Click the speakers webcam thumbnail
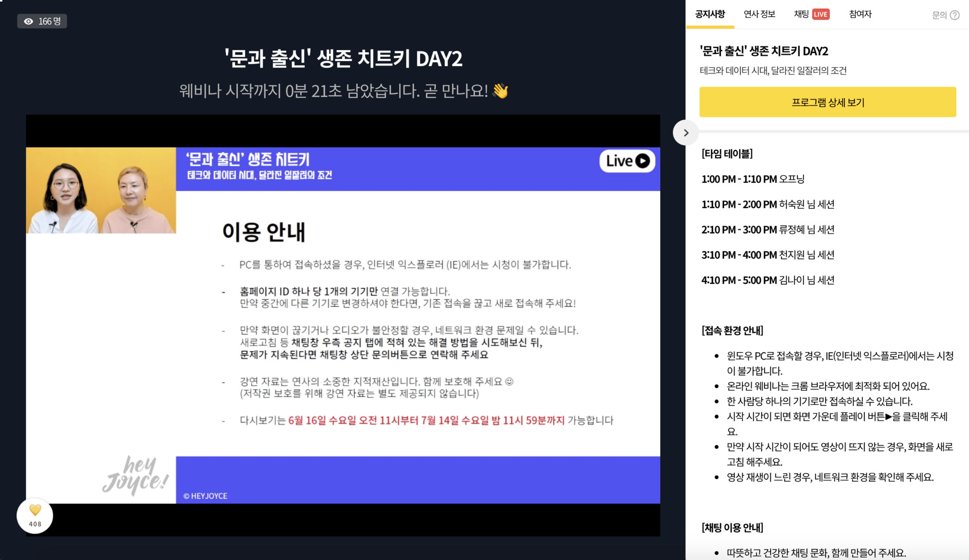The image size is (969, 560). (101, 190)
